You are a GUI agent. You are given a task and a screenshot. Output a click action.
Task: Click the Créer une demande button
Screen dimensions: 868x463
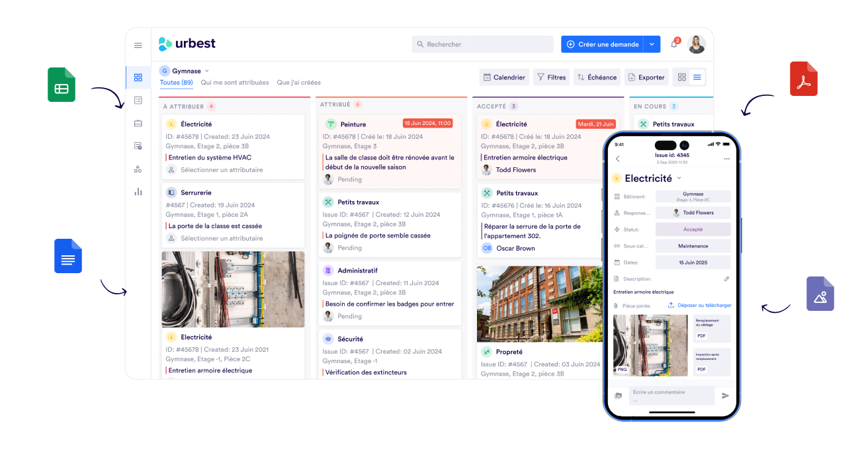(x=602, y=44)
